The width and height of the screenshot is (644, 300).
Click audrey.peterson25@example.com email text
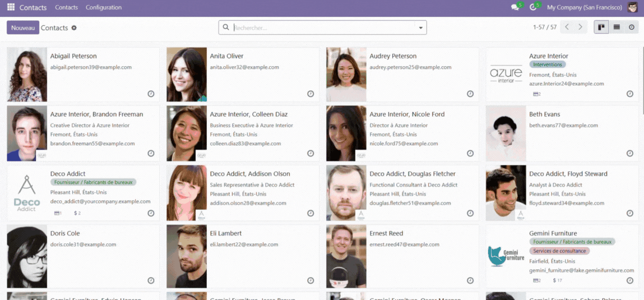pyautogui.click(x=410, y=67)
